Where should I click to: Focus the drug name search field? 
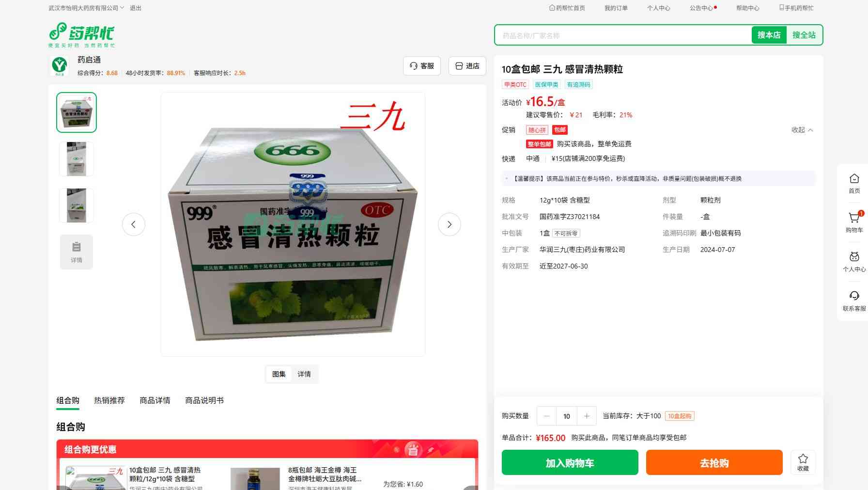(x=623, y=35)
